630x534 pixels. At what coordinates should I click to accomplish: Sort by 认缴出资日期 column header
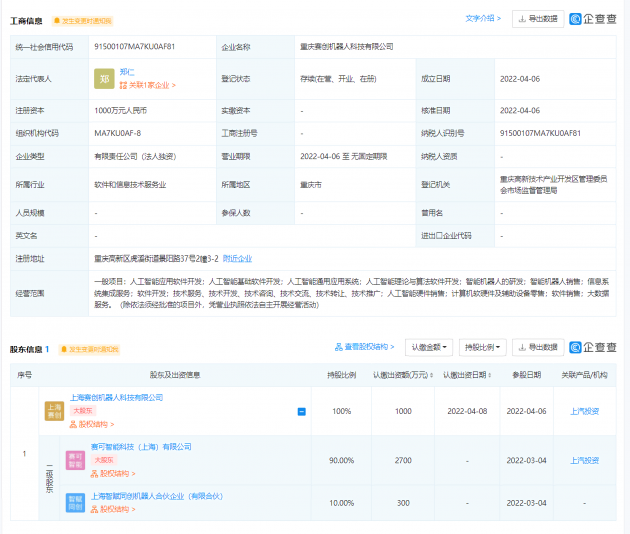(467, 375)
